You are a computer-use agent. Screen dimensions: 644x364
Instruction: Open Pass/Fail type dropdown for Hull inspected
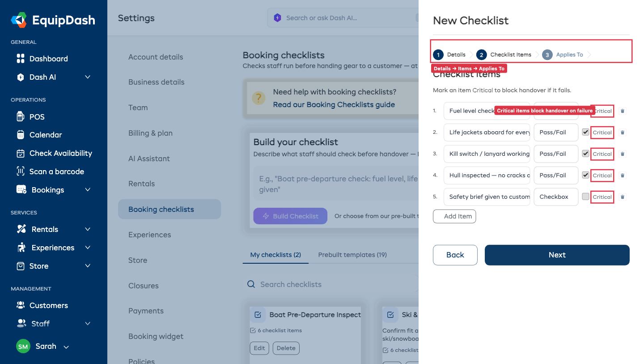coord(556,176)
